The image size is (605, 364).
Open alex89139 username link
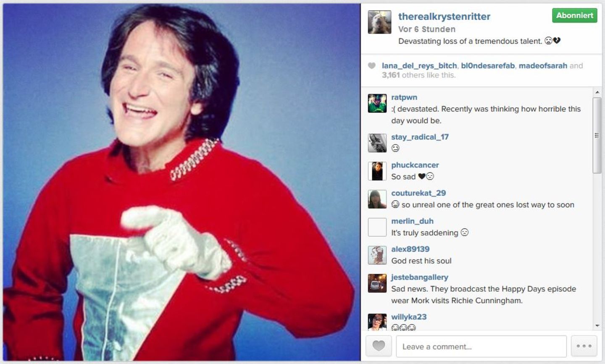[410, 249]
